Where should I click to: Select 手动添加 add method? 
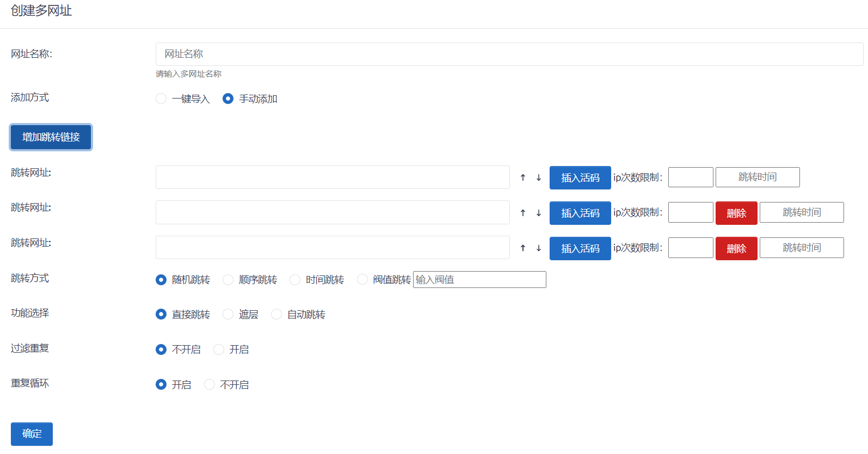pyautogui.click(x=228, y=99)
